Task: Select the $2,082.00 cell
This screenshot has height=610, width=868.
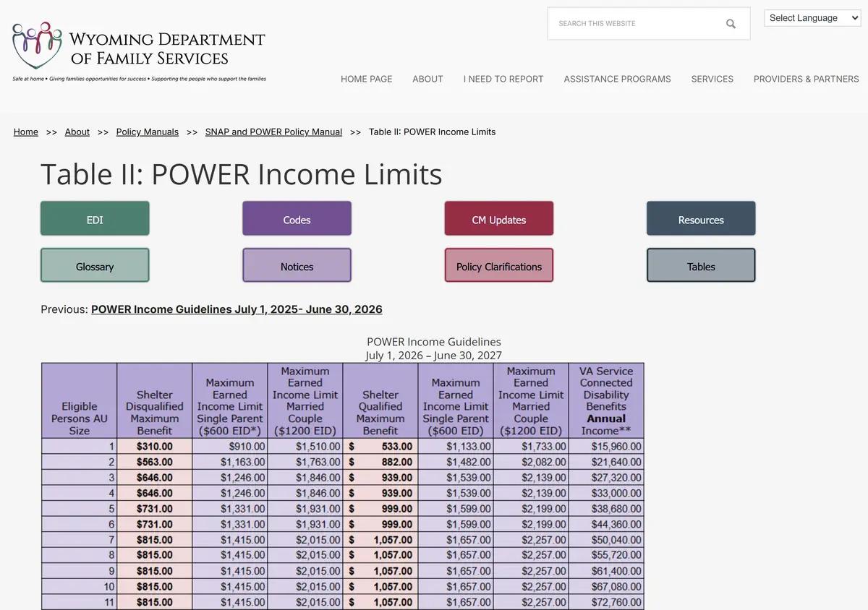Action: click(531, 462)
